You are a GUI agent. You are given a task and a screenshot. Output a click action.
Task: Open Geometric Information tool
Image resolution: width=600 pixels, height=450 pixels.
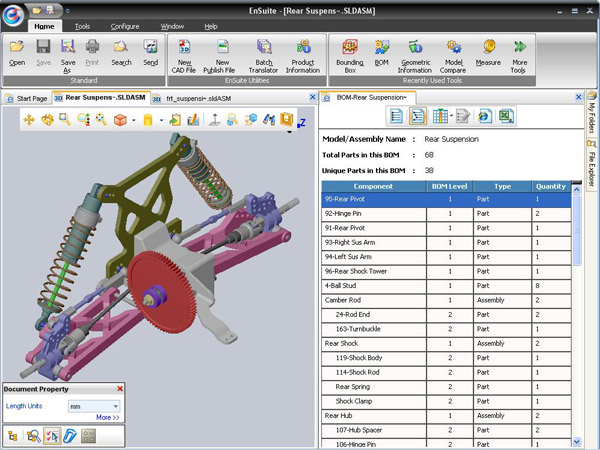point(415,56)
